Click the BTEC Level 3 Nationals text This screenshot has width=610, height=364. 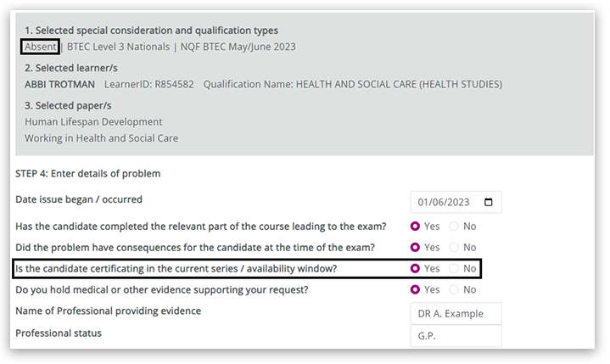pyautogui.click(x=117, y=47)
